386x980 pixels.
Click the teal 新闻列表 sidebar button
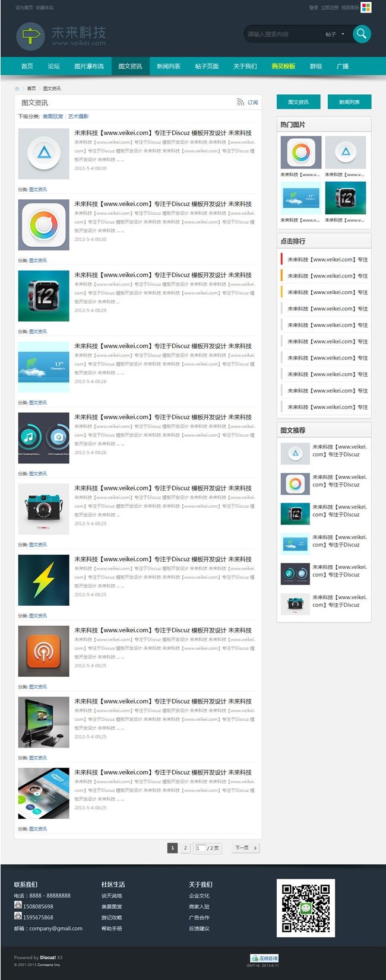click(349, 102)
